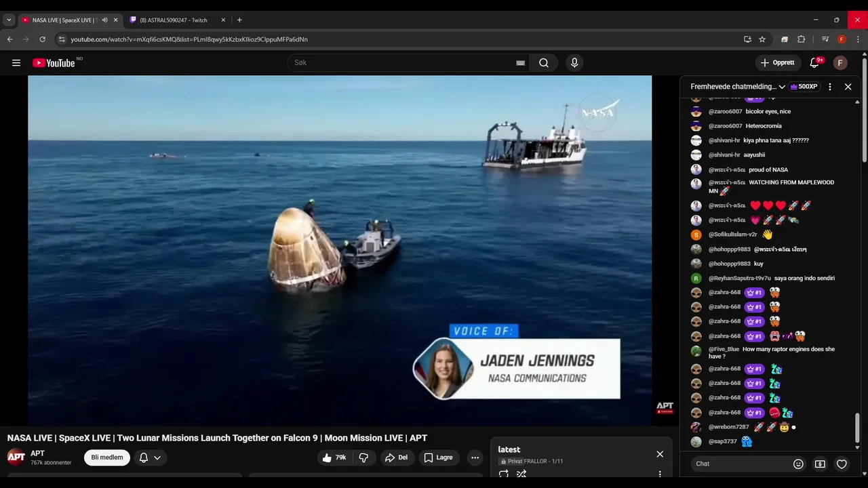Click the latest playlist title
Screen dimensions: 868x488
pos(509,449)
